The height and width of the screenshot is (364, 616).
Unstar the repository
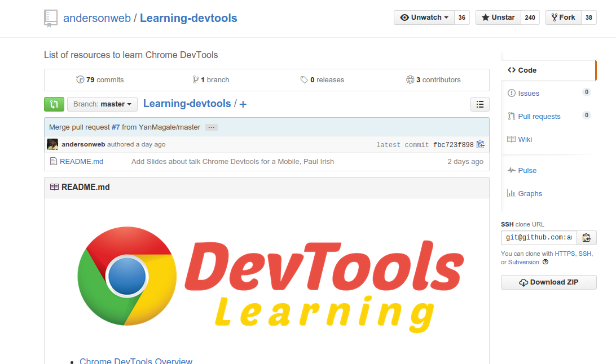point(498,17)
